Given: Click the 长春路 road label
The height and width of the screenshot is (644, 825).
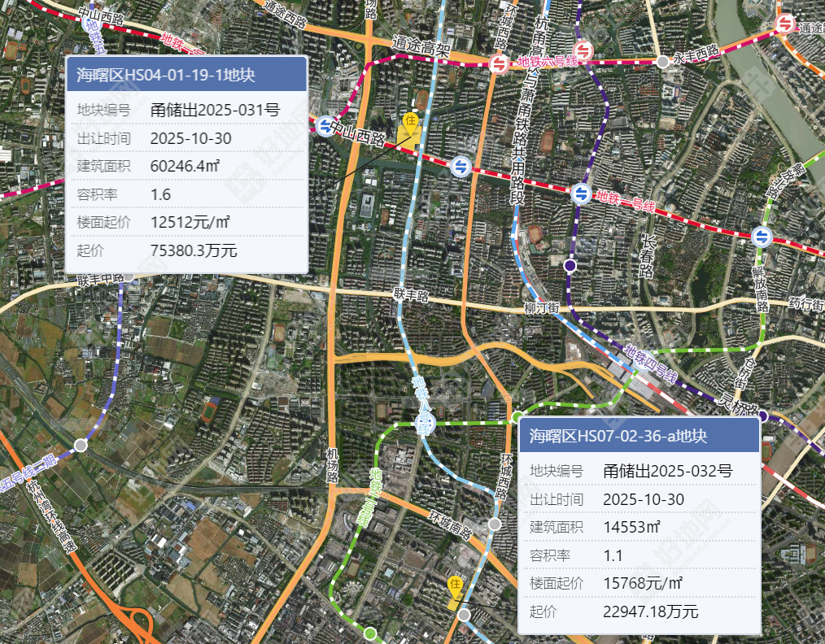Looking at the screenshot, I should coord(648,256).
